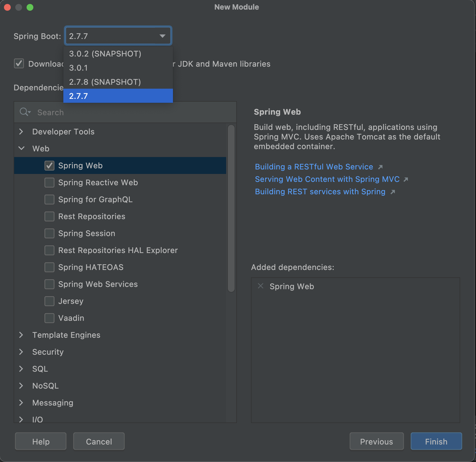The height and width of the screenshot is (462, 476).
Task: Click arrow icon beside Serving Web Content link
Action: (x=406, y=179)
